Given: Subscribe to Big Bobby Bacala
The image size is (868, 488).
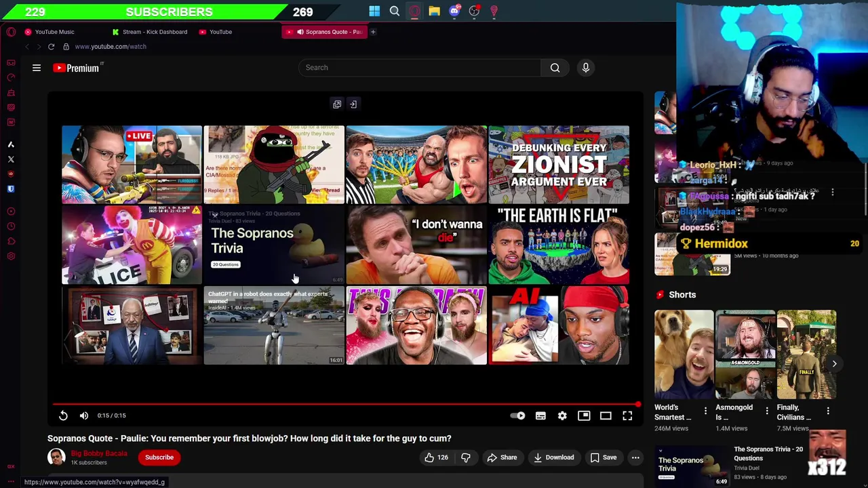Looking at the screenshot, I should tap(159, 457).
